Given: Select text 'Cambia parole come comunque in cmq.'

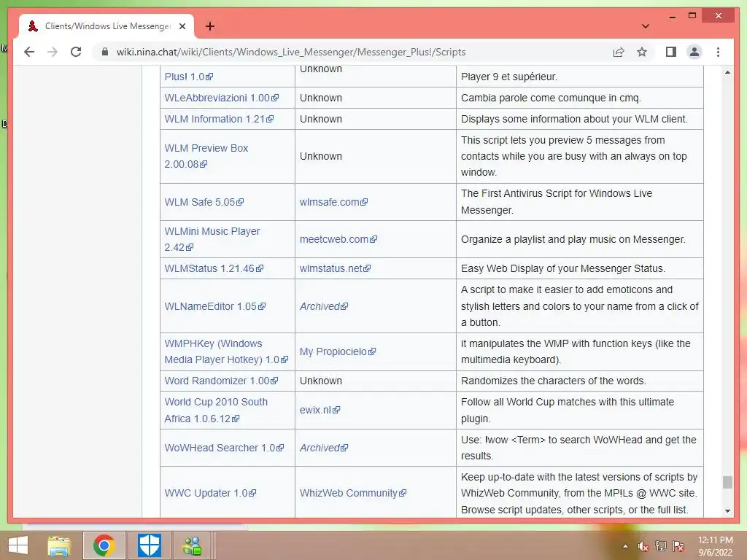Looking at the screenshot, I should click(551, 98).
